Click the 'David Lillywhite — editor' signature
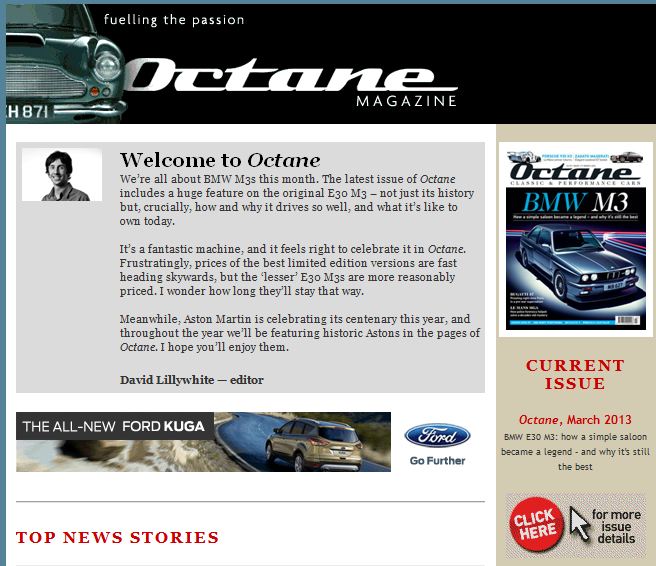Image resolution: width=656 pixels, height=566 pixels. click(x=192, y=380)
